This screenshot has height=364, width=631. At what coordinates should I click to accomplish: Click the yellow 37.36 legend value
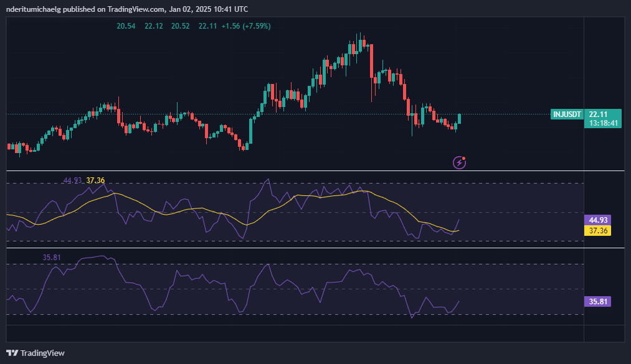(95, 180)
